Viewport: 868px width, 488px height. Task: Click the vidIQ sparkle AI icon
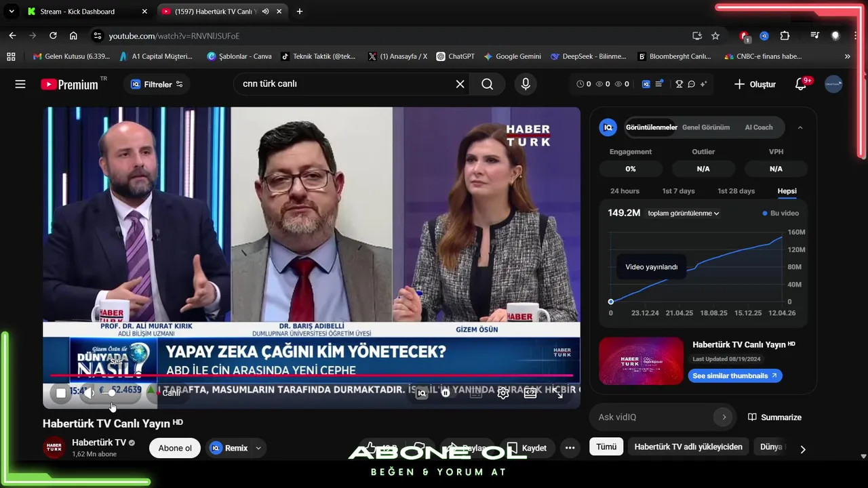[x=703, y=84]
